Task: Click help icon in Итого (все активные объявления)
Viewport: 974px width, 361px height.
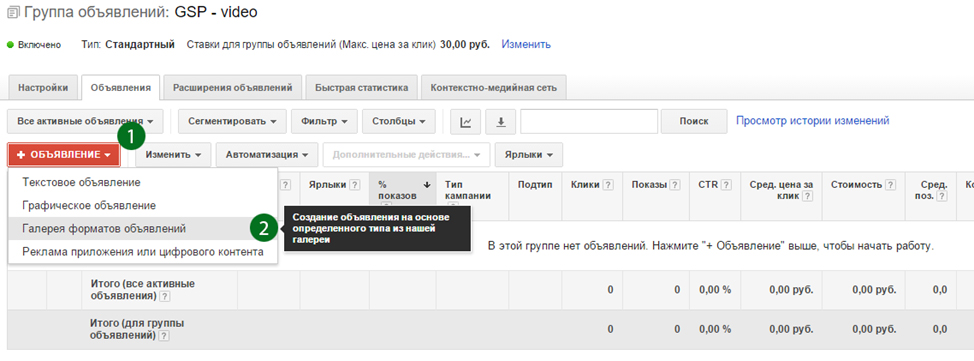Action: (x=165, y=296)
